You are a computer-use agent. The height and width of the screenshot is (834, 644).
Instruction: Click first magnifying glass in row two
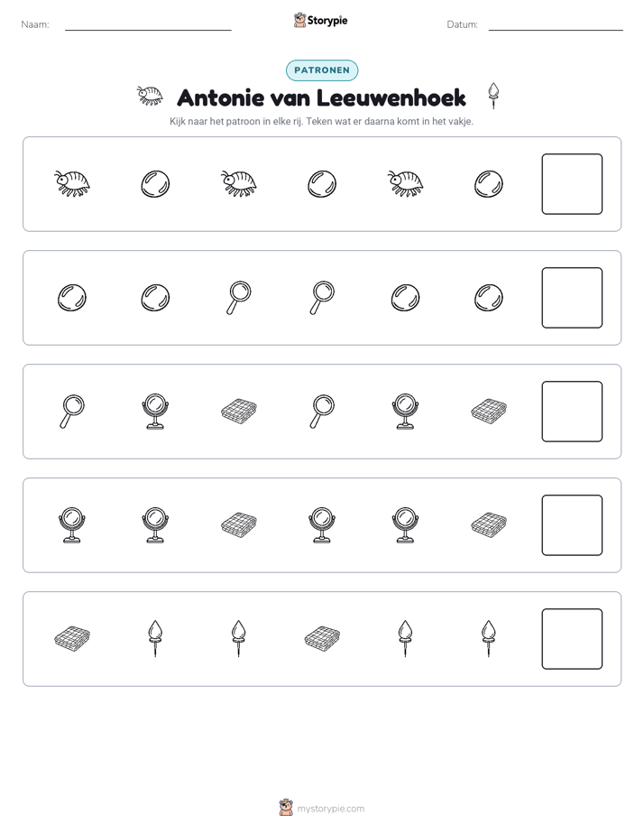point(239,298)
